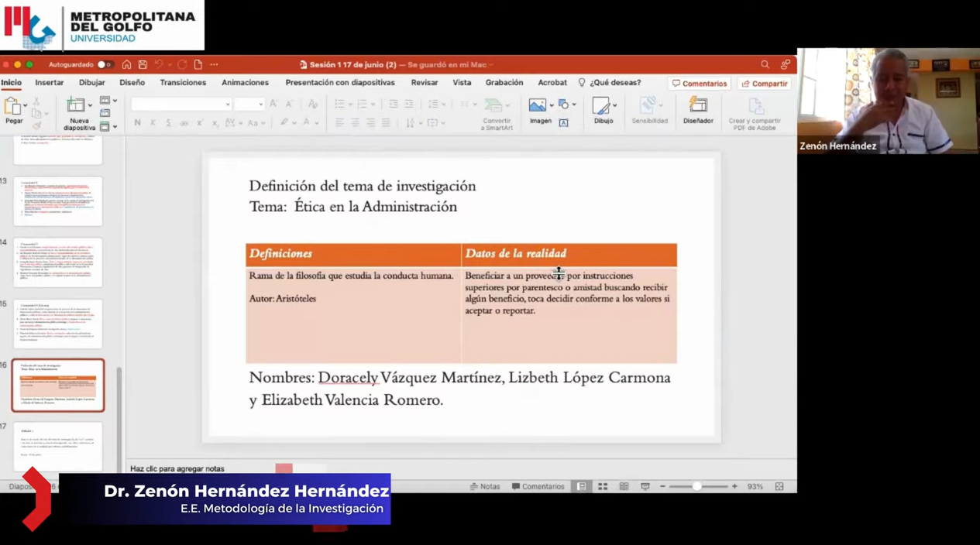Click the Nueva diapositiva icon
The width and height of the screenshot is (980, 545).
coord(76,106)
